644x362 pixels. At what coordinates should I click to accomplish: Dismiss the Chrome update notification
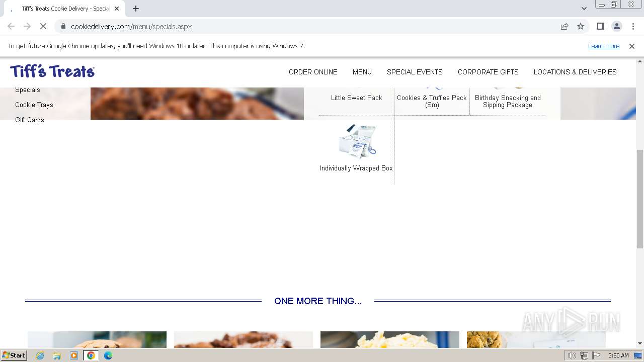tap(632, 46)
